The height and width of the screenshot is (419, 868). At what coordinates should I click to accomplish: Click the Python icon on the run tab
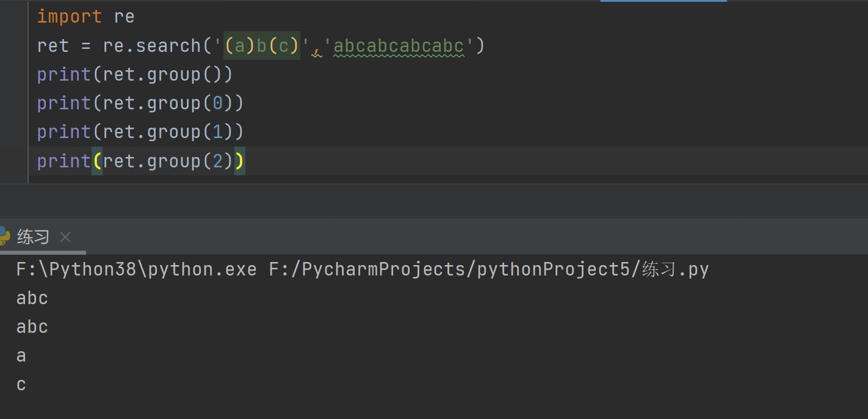(5, 236)
